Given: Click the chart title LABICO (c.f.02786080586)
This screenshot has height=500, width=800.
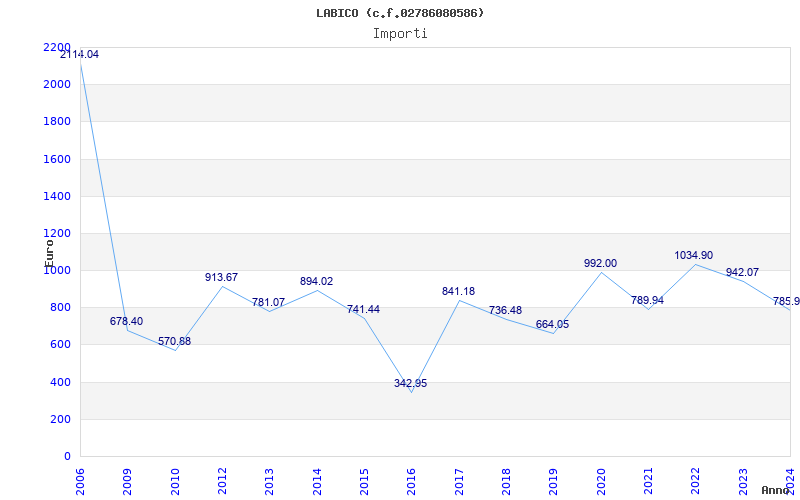Looking at the screenshot, I should click(400, 13).
